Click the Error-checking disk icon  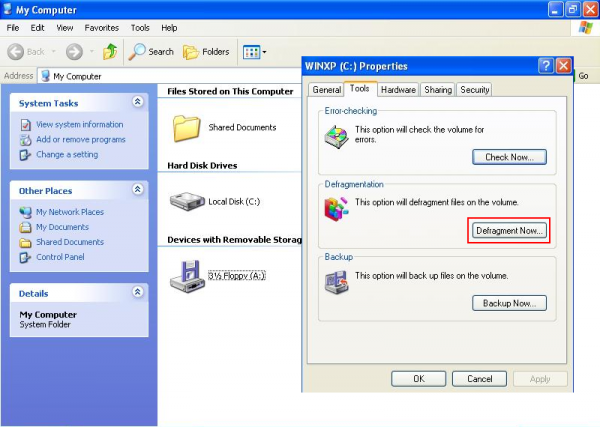pyautogui.click(x=337, y=137)
